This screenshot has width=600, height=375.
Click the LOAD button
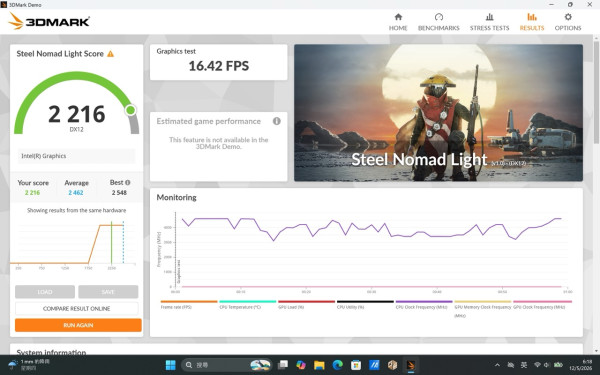pyautogui.click(x=45, y=292)
